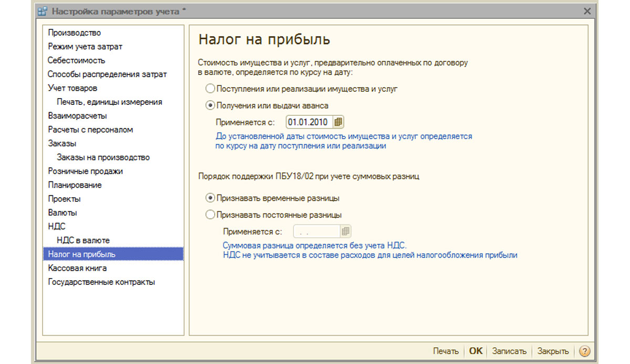
Task: Choose Признавать временные разницы
Action: coord(272,198)
